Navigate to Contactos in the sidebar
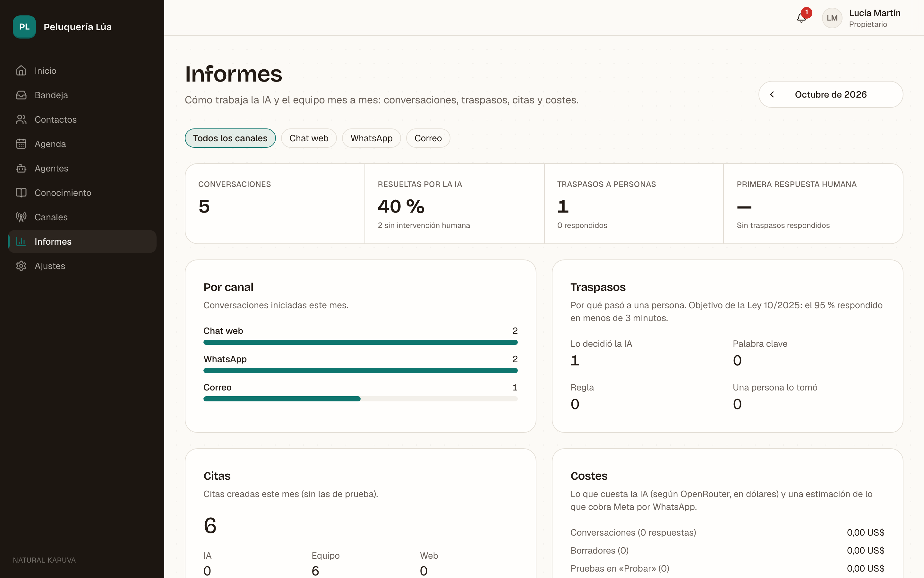The height and width of the screenshot is (578, 924). pyautogui.click(x=82, y=120)
